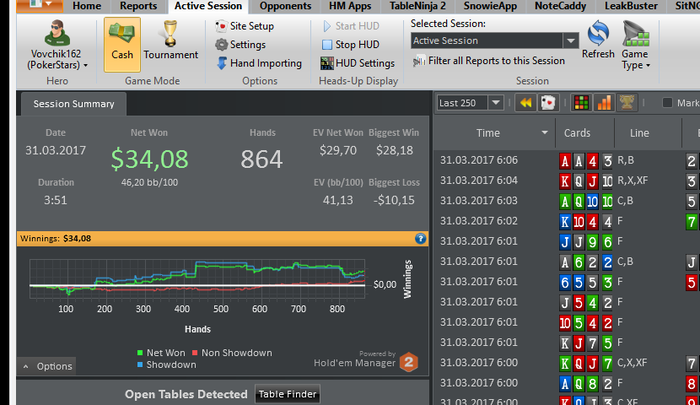This screenshot has height=405, width=700.
Task: Go to the HM Apps tab
Action: click(x=350, y=6)
